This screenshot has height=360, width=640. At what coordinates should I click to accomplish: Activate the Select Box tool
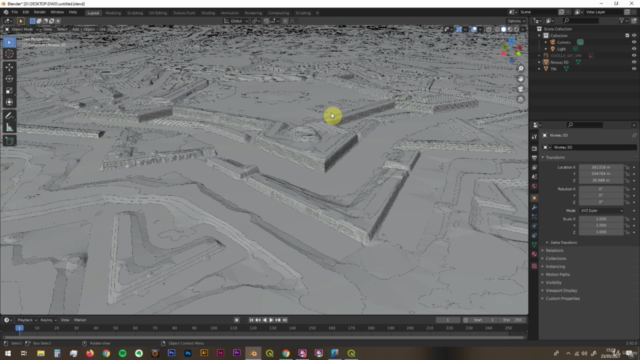tap(9, 42)
